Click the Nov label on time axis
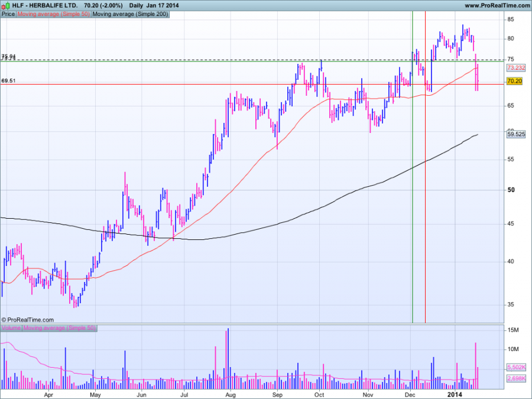This screenshot has height=399, width=532. 368,395
